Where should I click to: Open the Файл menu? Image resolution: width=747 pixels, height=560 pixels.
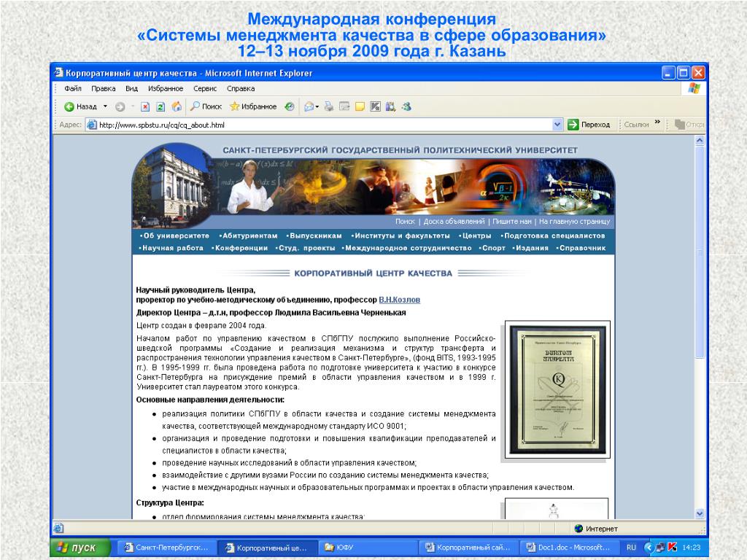(x=73, y=88)
